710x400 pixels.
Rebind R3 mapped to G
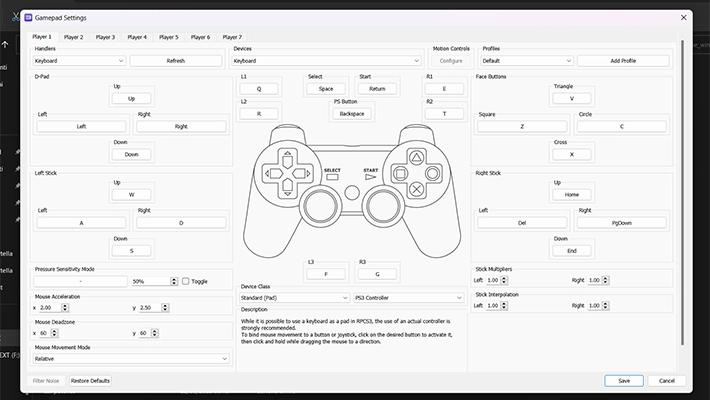(x=377, y=274)
